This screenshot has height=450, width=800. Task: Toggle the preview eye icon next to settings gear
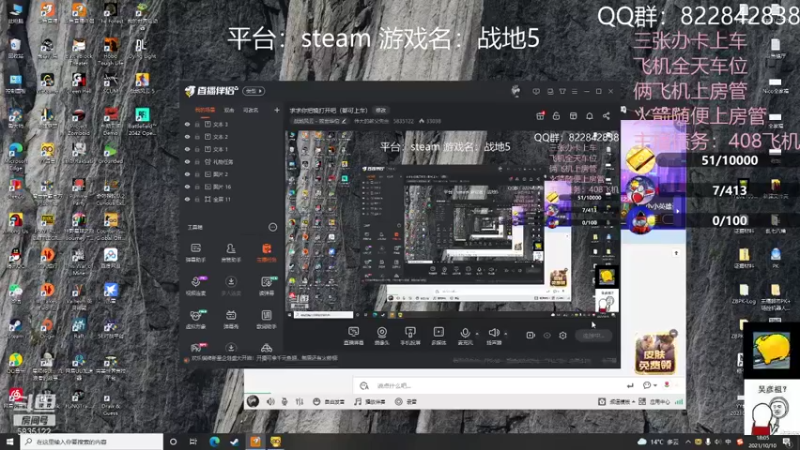[547, 335]
